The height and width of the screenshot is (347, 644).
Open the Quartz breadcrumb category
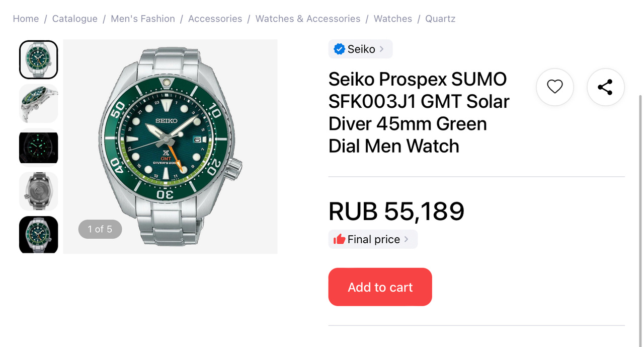pyautogui.click(x=440, y=19)
